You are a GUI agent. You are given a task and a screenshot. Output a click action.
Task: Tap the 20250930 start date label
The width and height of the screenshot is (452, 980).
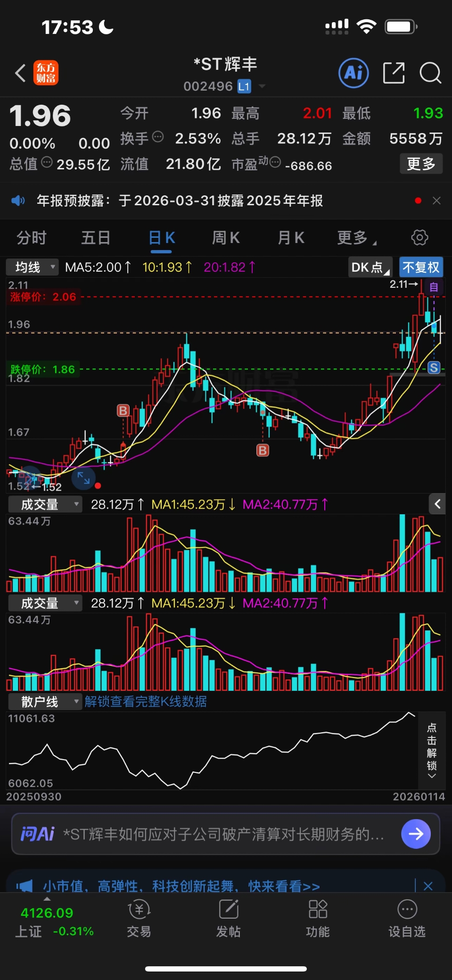(33, 796)
